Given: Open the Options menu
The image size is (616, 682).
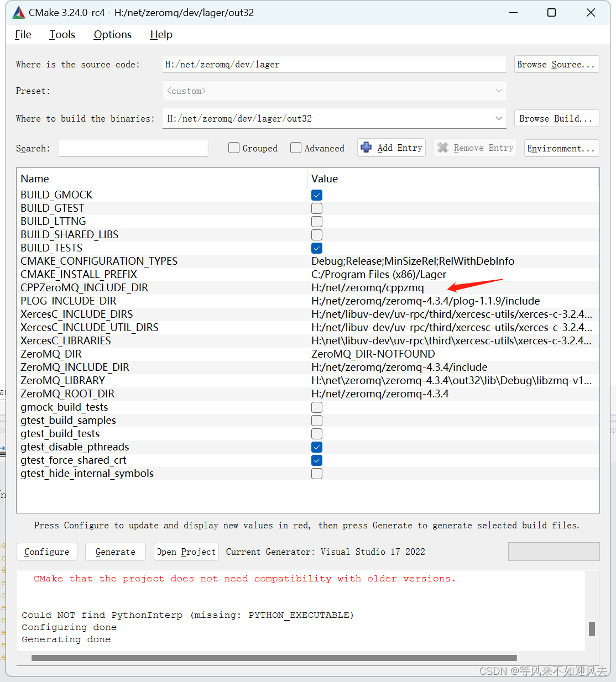Looking at the screenshot, I should [x=112, y=34].
